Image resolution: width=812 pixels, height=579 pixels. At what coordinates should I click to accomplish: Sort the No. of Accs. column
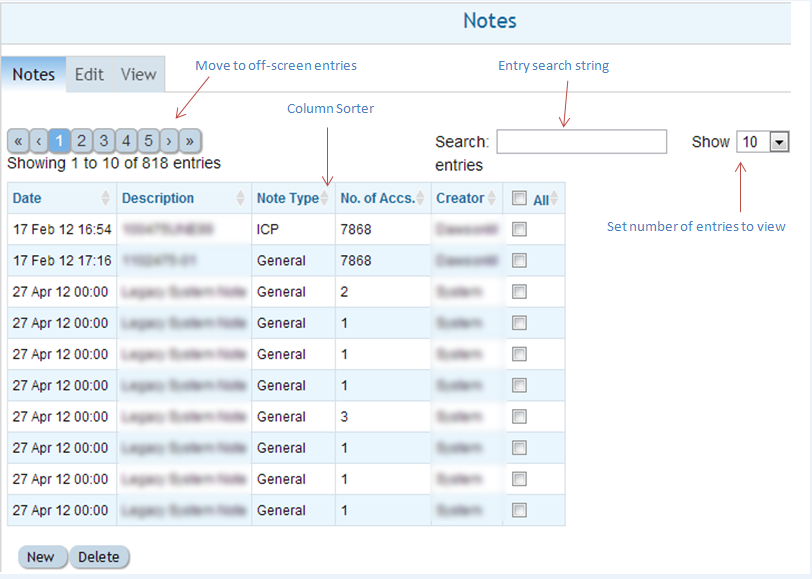pyautogui.click(x=421, y=198)
